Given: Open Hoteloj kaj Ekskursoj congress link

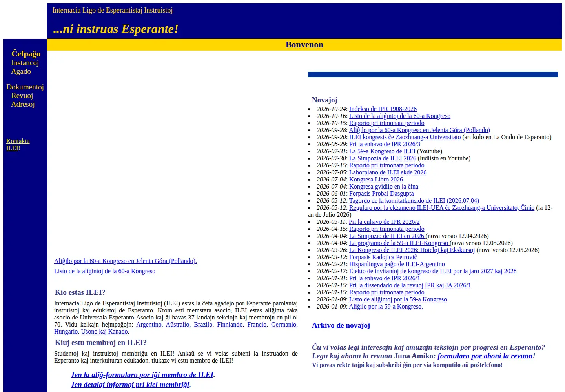Looking at the screenshot, I should (x=412, y=250).
